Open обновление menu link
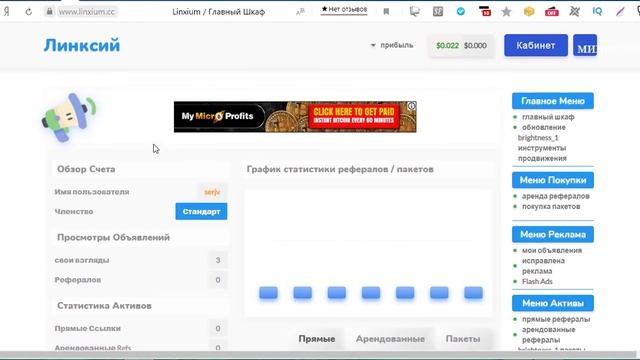 click(544, 127)
